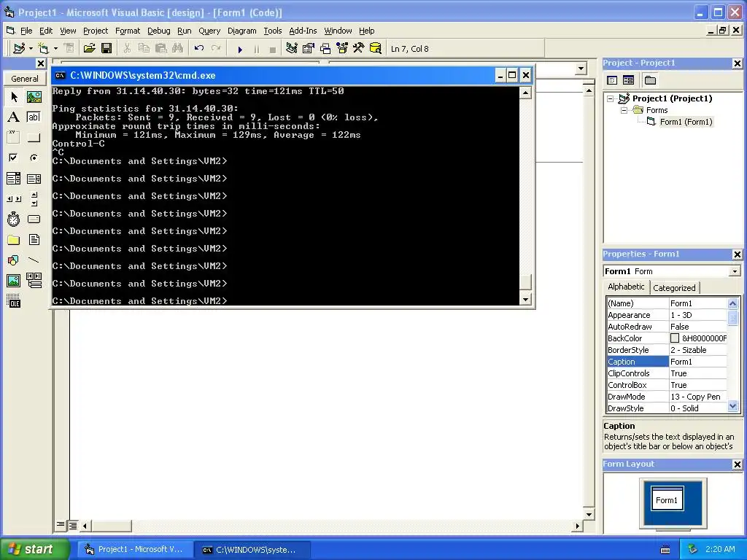Screen dimensions: 747x560
Task: Switch to Full Module View in code window
Action: (x=72, y=525)
